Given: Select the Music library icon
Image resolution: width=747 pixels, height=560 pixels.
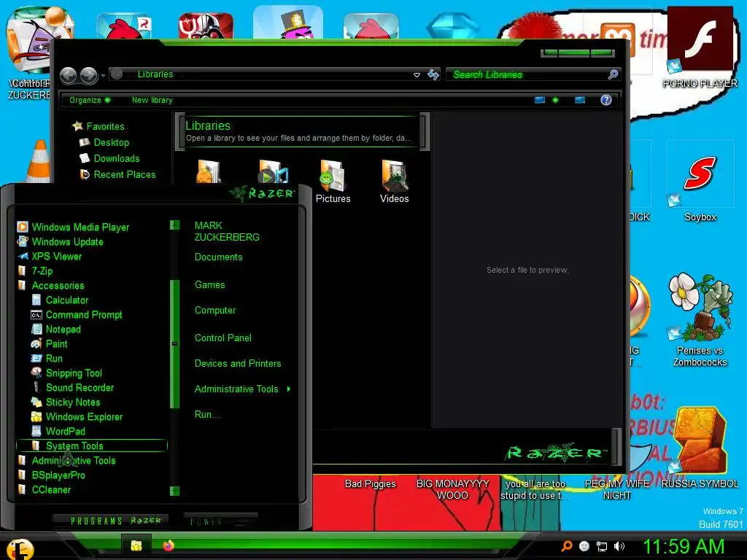Looking at the screenshot, I should tap(273, 171).
